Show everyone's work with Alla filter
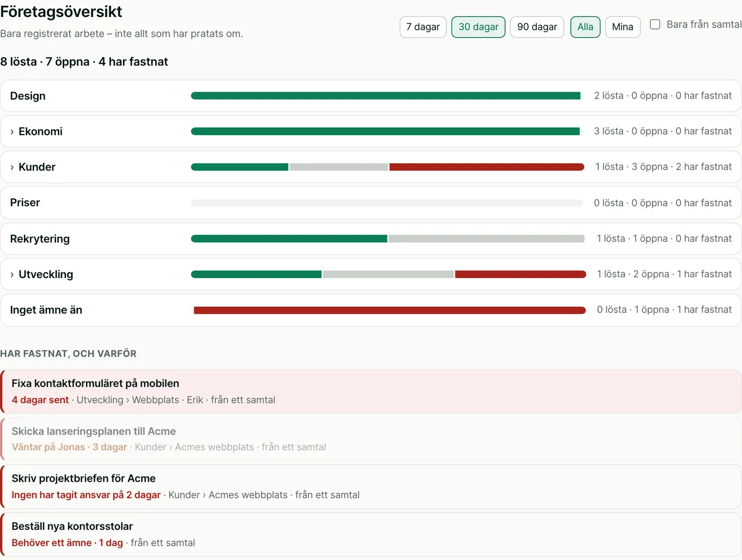Screen dimensions: 742x560 click(x=585, y=27)
